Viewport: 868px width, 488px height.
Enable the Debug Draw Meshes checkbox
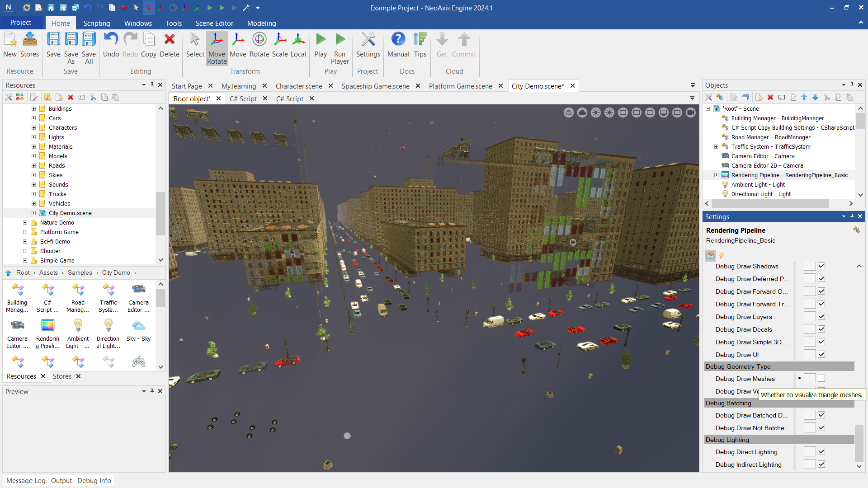(821, 379)
